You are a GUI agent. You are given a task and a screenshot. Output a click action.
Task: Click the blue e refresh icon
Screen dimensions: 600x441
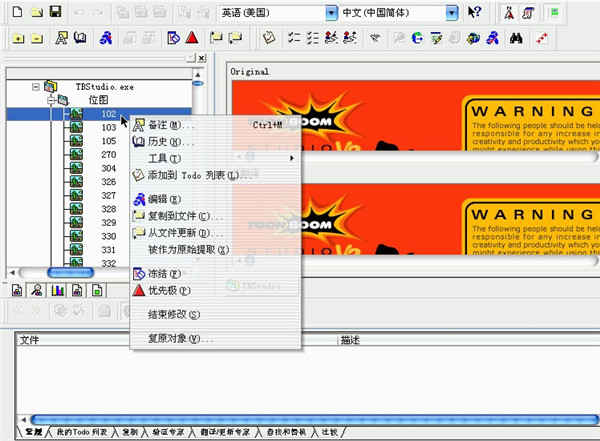(417, 38)
